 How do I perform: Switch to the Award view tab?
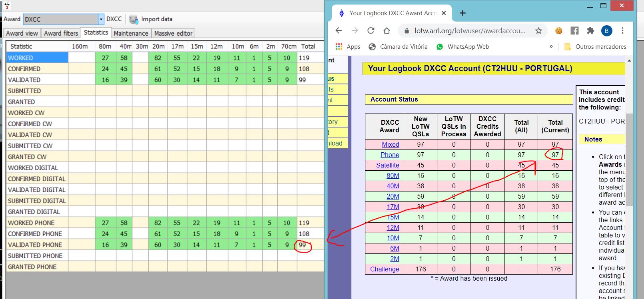coord(22,33)
